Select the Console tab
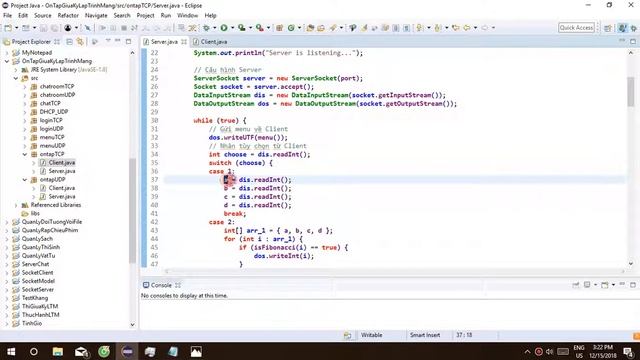Screen dimensions: 640x360 click(x=161, y=285)
